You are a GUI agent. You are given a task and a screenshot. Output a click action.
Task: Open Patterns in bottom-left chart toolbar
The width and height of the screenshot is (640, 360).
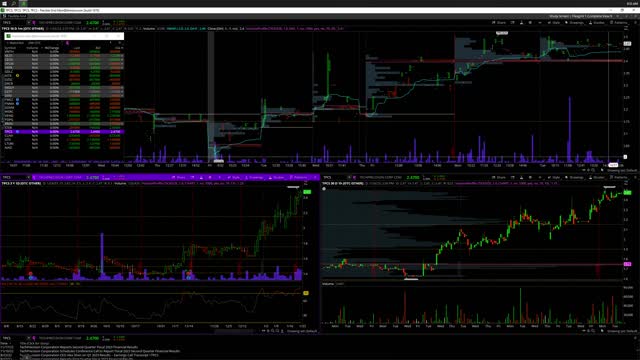299,178
